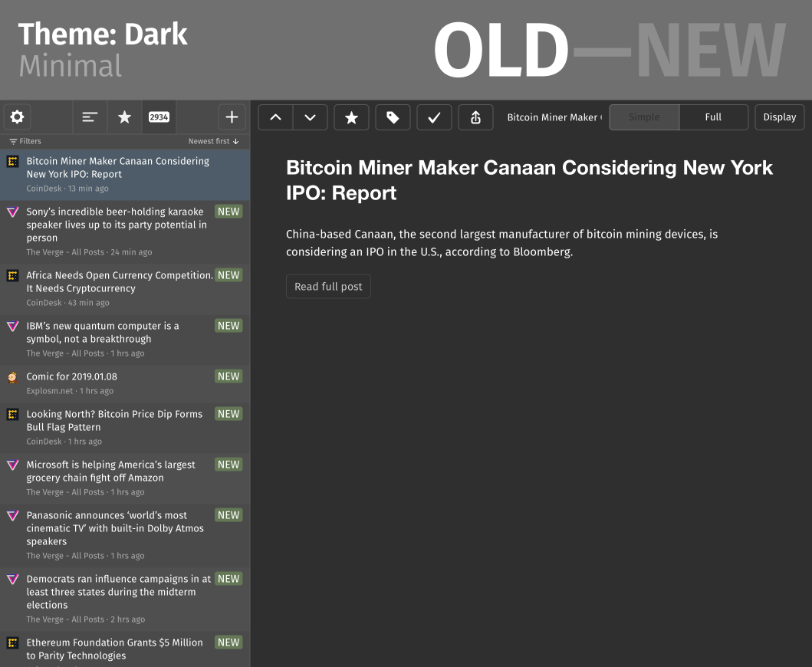This screenshot has width=812, height=667.
Task: Click NEW badge on Looking North article
Action: point(228,414)
